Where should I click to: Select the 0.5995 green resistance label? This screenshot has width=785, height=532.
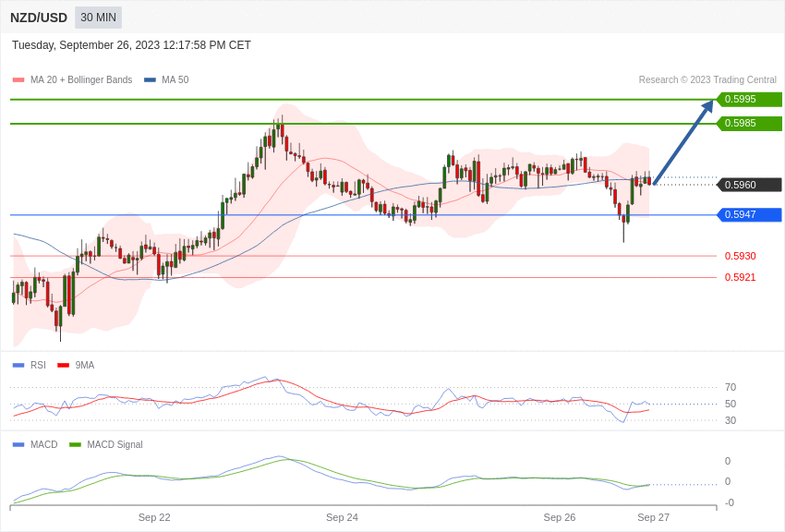click(750, 99)
